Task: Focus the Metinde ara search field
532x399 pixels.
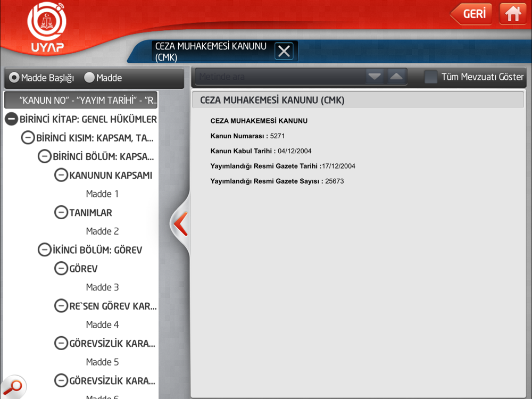Action: click(280, 77)
